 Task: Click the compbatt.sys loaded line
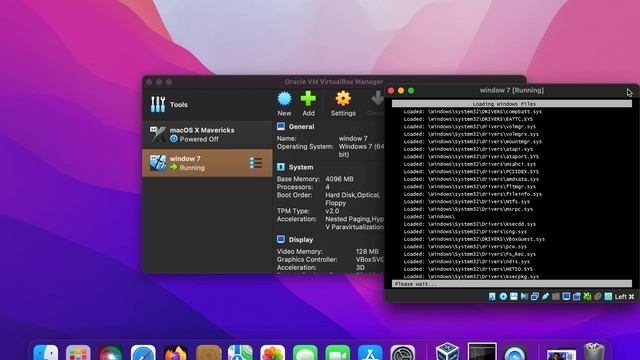click(473, 111)
